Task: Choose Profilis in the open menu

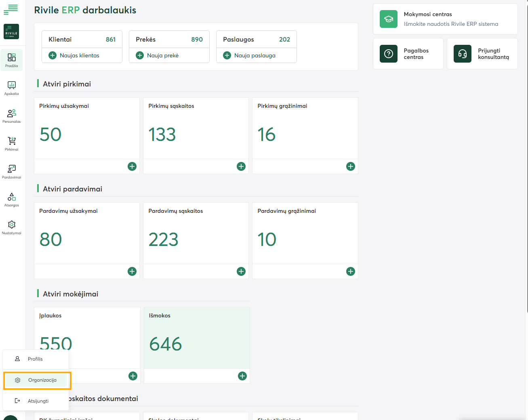Action: point(36,359)
